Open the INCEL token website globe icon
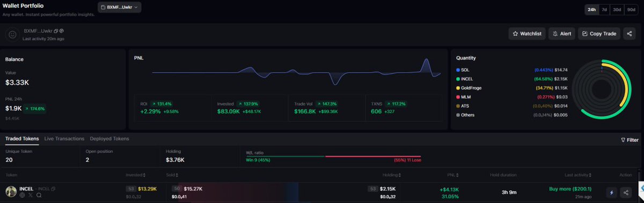 point(22,196)
